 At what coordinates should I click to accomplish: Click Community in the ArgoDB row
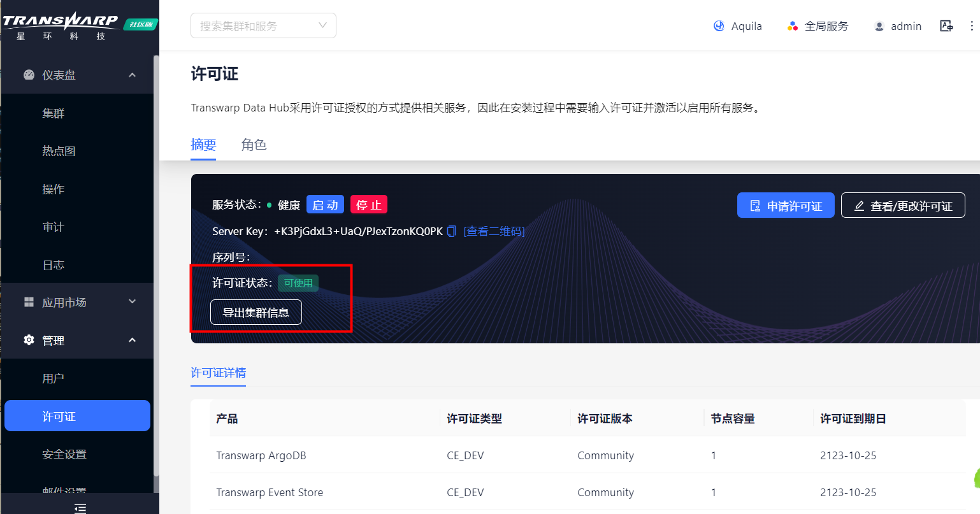coord(605,455)
